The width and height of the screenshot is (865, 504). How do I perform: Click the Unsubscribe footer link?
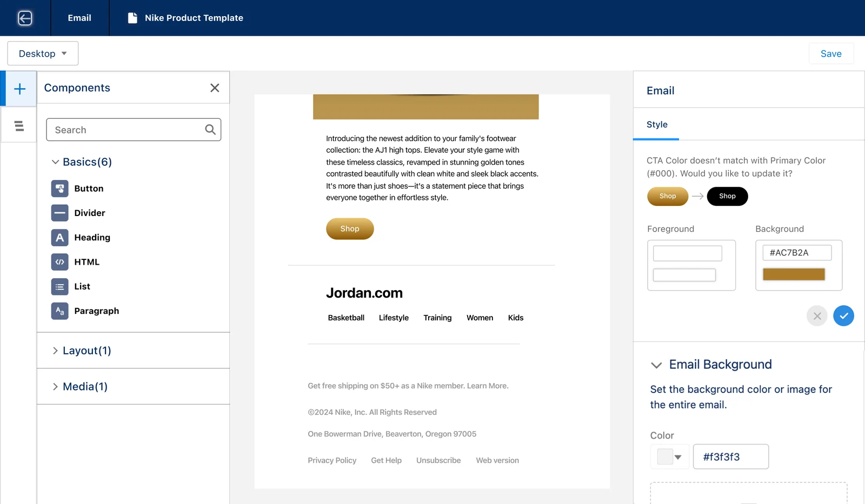[438, 460]
